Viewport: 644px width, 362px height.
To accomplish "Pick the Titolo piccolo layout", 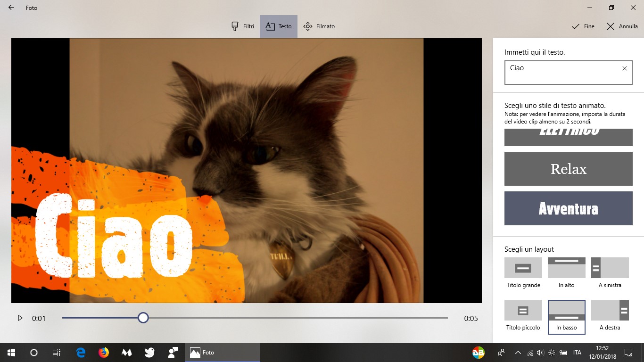I will point(523,315).
